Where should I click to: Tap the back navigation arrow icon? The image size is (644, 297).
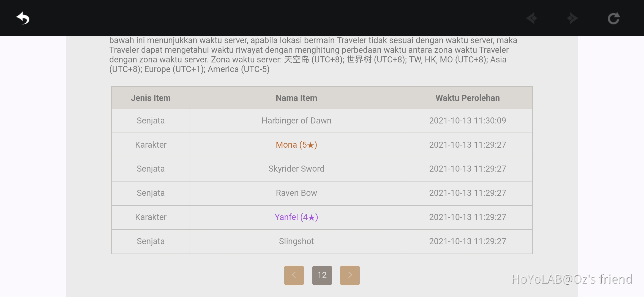pos(23,18)
